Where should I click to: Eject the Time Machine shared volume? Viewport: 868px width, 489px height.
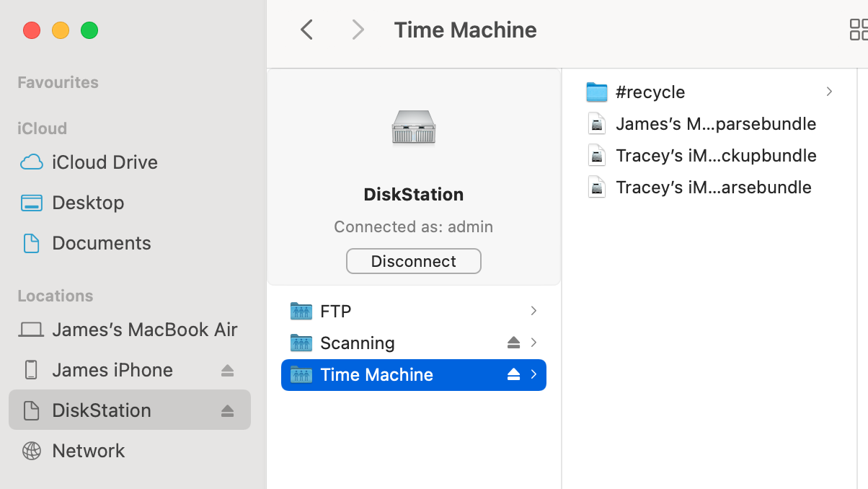[513, 374]
